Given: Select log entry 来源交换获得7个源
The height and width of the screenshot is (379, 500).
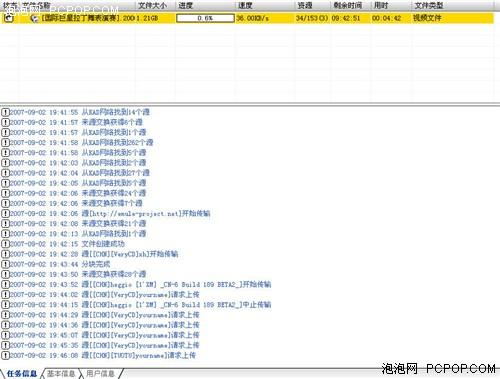Looking at the screenshot, I should click(76, 203).
